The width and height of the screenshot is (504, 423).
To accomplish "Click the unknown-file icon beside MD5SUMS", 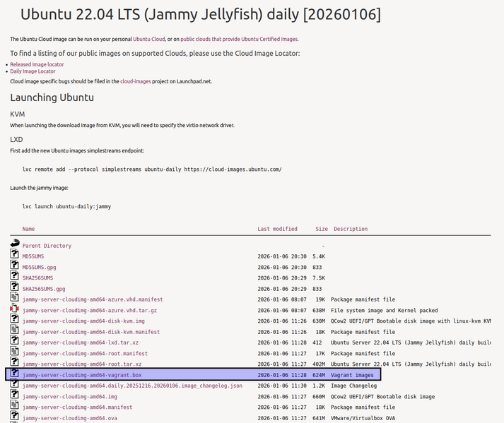I will pyautogui.click(x=14, y=254).
